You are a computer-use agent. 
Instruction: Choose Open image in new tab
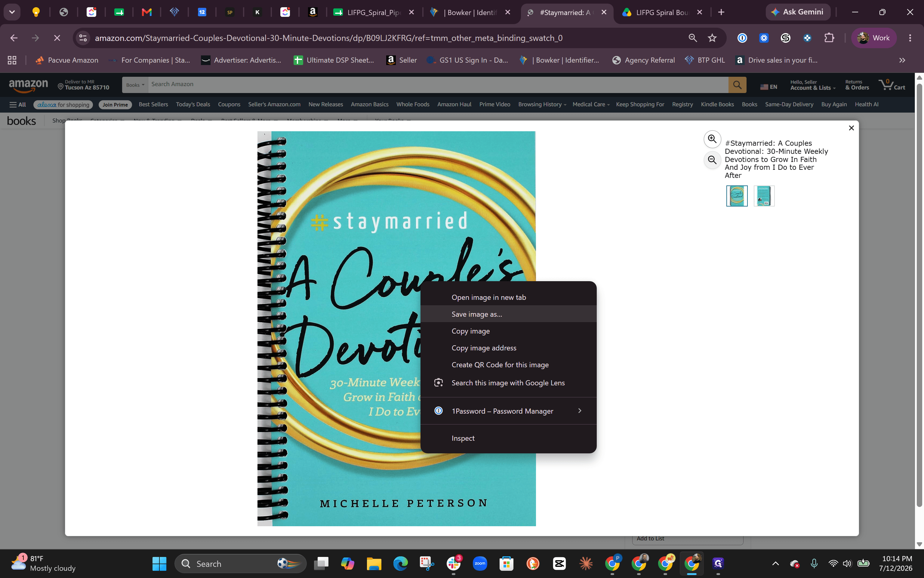point(508,297)
